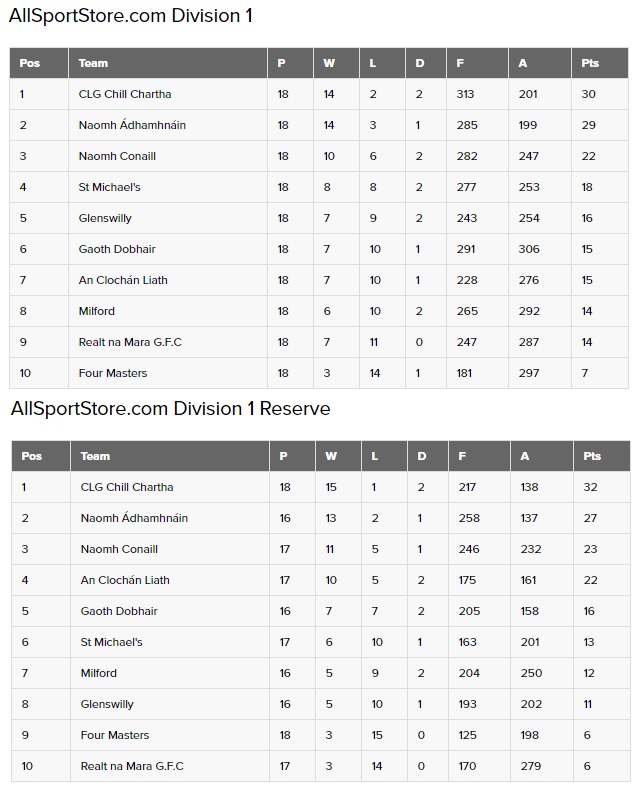Select Gaoth Dobhair in the Reserve standings
The width and height of the screenshot is (634, 788).
pyautogui.click(x=119, y=611)
